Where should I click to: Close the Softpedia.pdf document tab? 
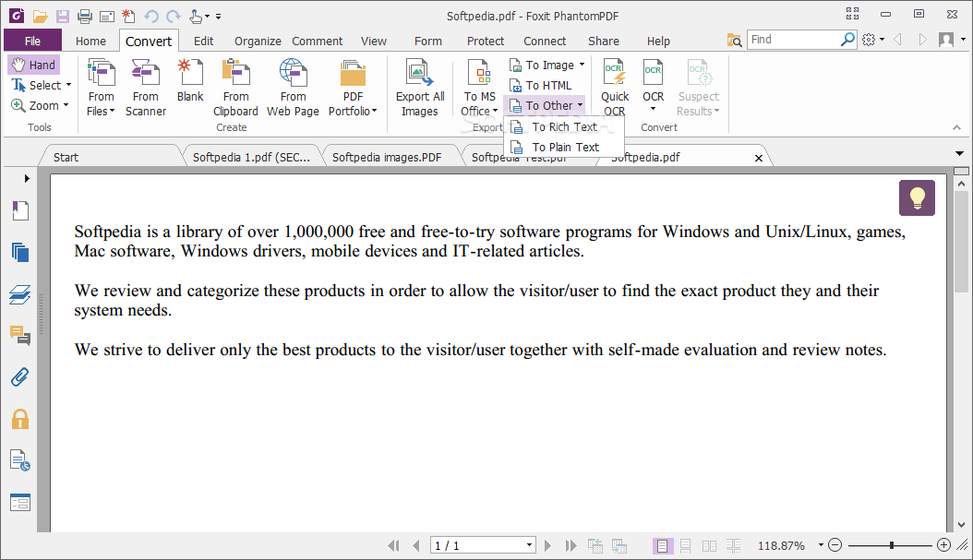point(758,158)
